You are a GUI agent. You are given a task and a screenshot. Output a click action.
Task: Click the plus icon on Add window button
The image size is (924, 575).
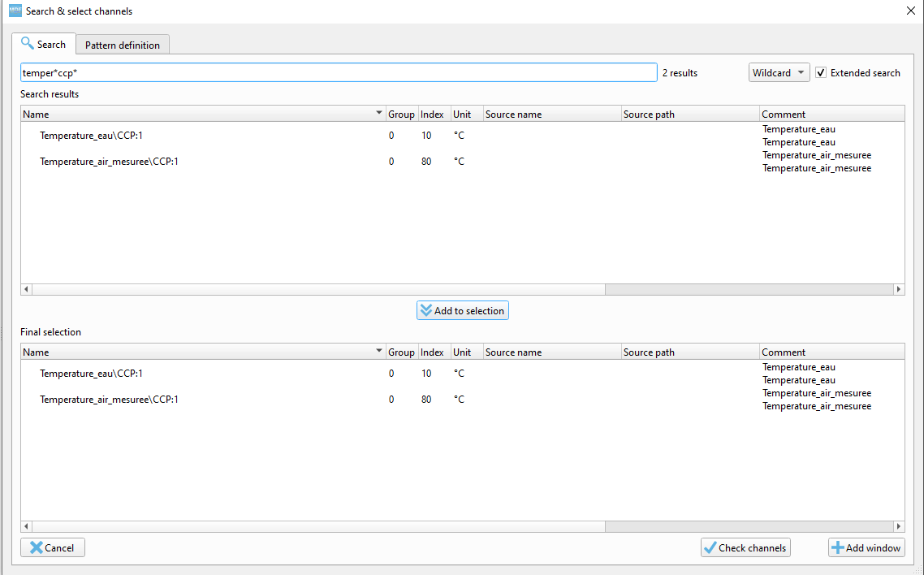pos(838,547)
